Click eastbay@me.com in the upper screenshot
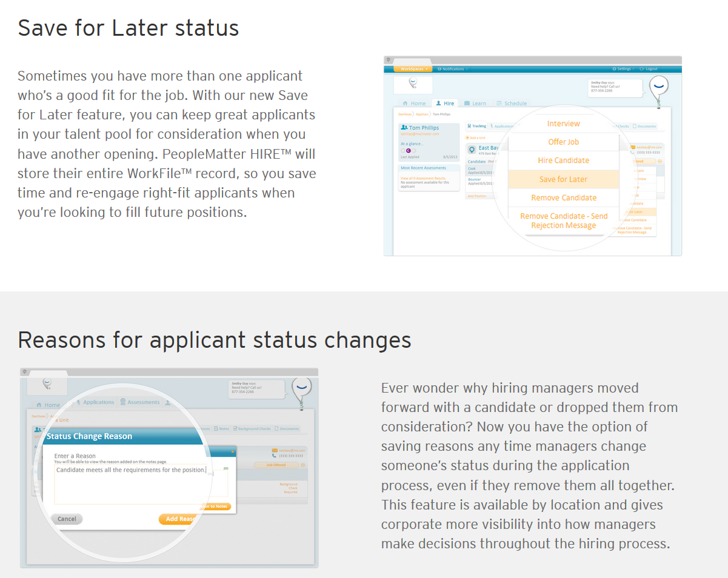The height and width of the screenshot is (578, 728). pyautogui.click(x=648, y=147)
